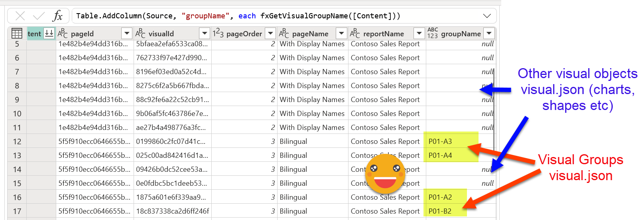Click the 123 type icon of pageOrder

click(x=218, y=33)
